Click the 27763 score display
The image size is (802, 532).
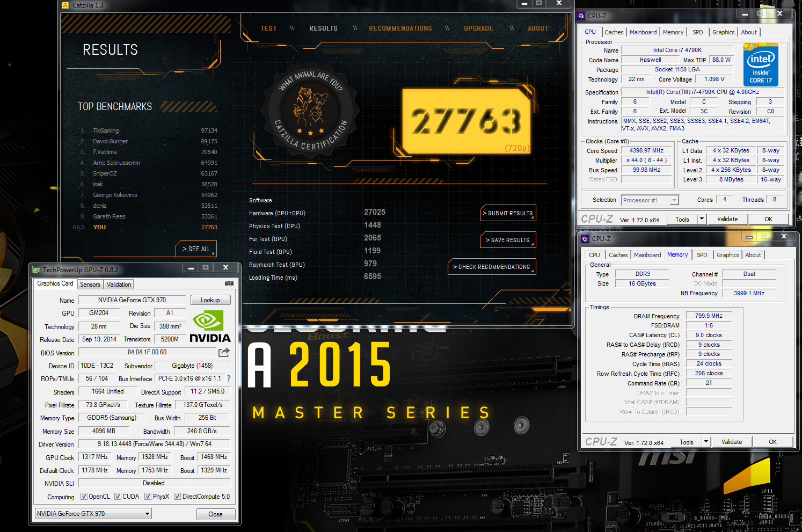coord(466,121)
